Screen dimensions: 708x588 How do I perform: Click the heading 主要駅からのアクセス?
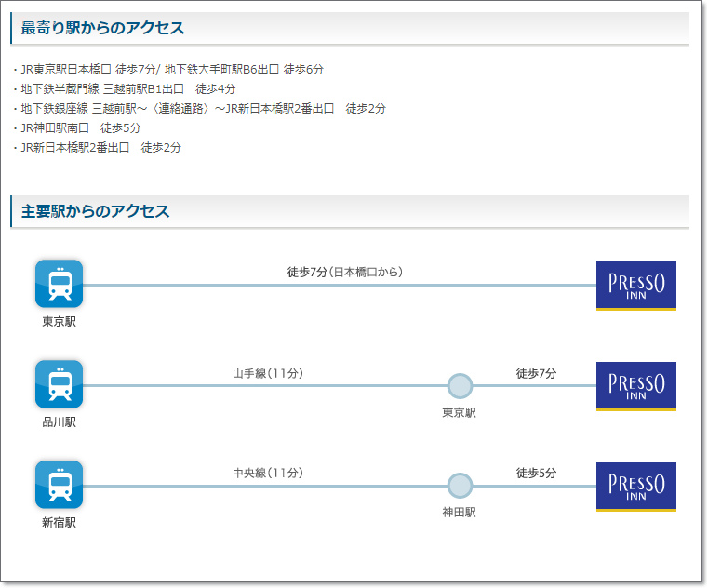[95, 211]
